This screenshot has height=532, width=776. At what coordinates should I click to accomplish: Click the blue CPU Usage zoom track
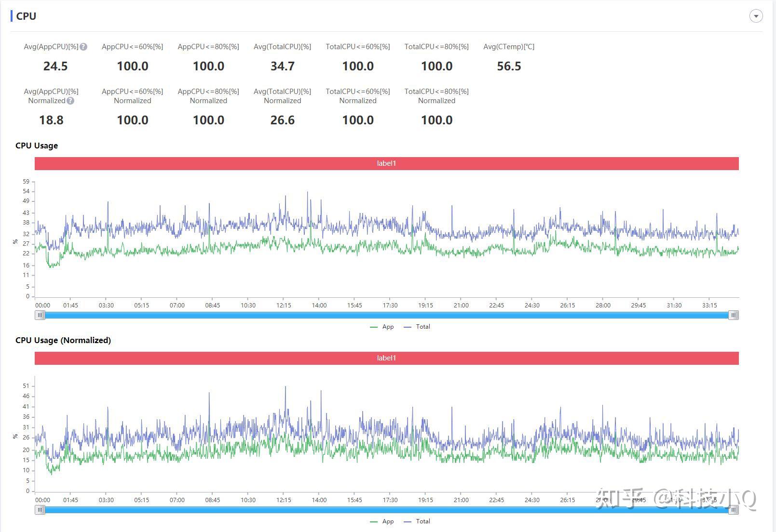(x=387, y=315)
